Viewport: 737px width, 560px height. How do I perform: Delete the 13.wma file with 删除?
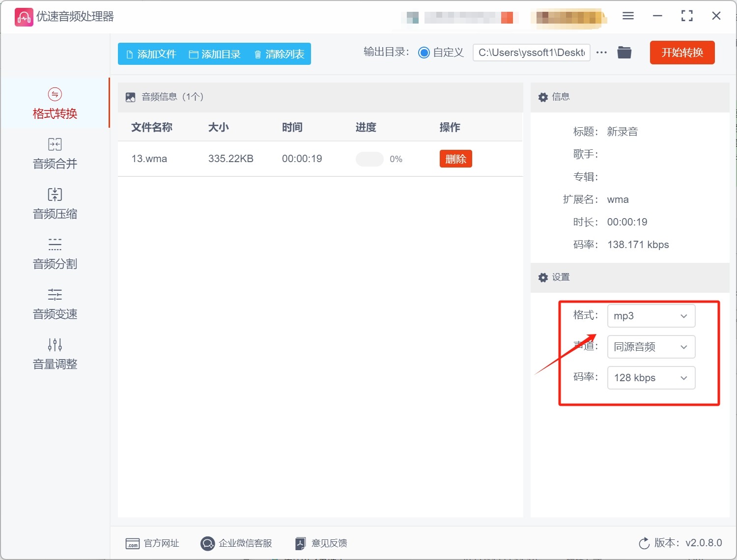(455, 159)
